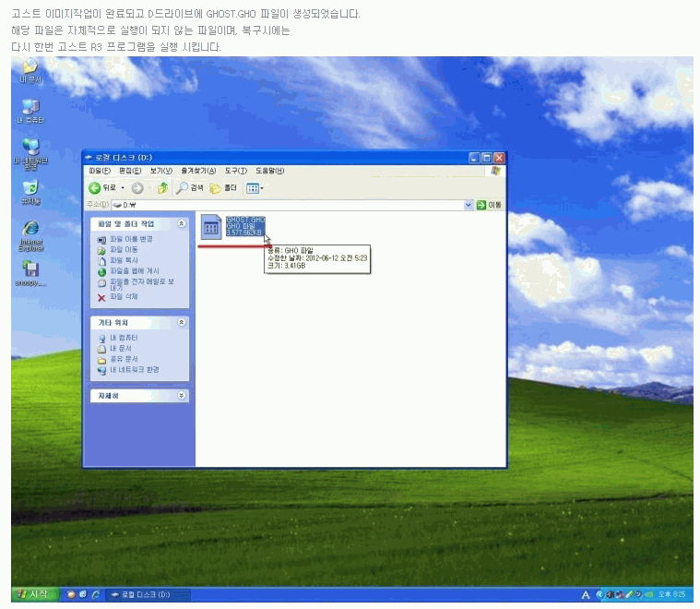Click the 로컬 디스크 (D:) taskbar button

[148, 595]
